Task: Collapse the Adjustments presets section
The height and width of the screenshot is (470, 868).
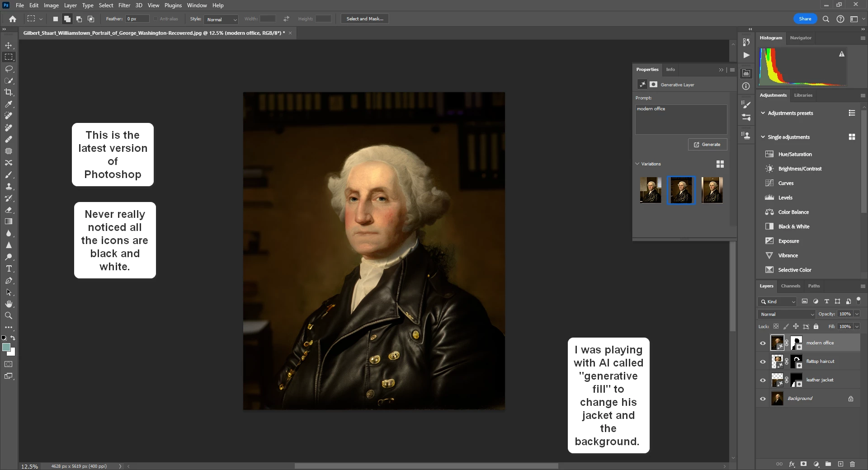Action: 763,113
